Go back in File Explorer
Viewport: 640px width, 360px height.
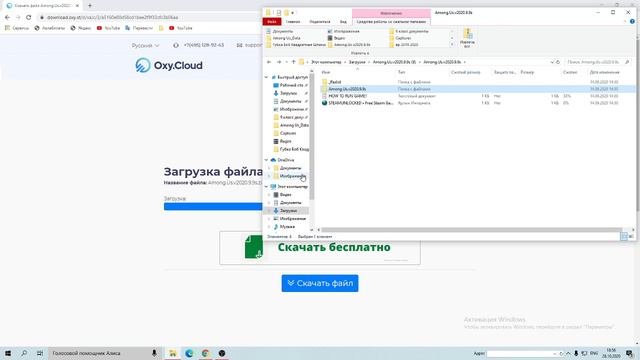269,62
